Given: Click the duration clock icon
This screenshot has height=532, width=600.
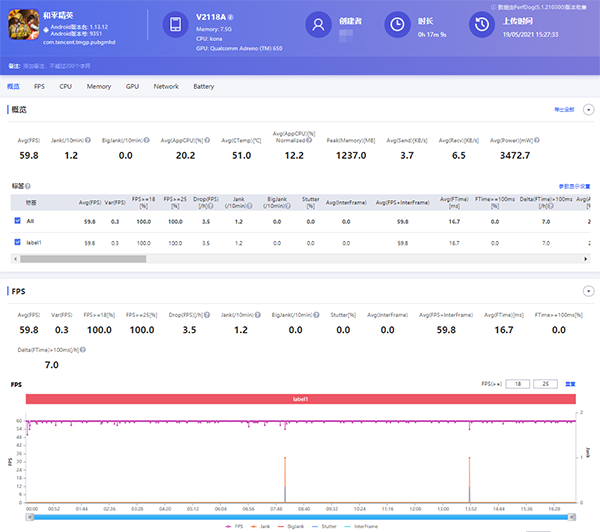Looking at the screenshot, I should coord(397,26).
